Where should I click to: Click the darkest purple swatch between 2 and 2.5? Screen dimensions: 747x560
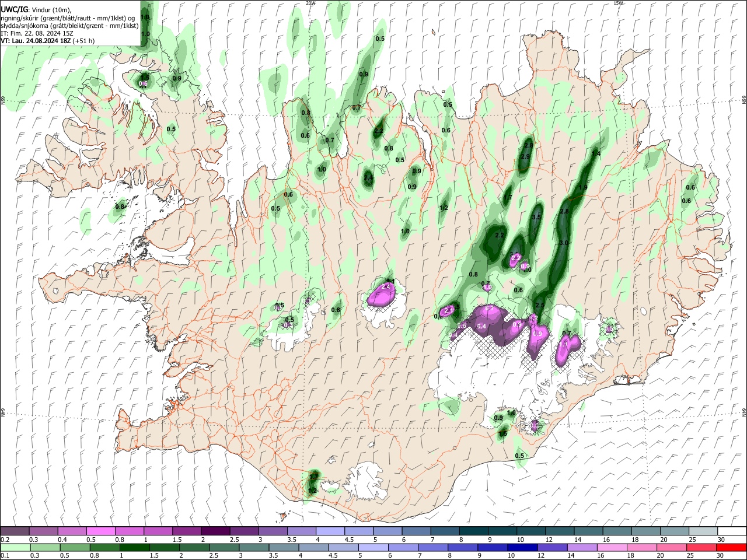pyautogui.click(x=215, y=531)
